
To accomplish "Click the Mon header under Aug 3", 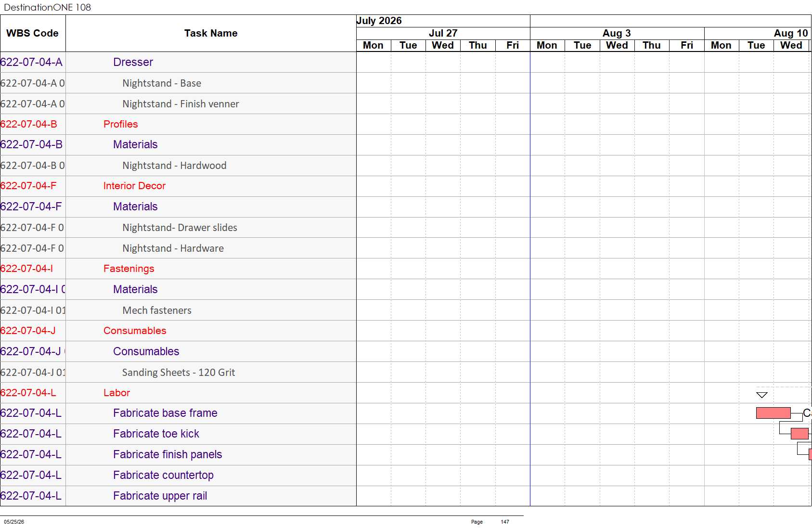I will 547,45.
